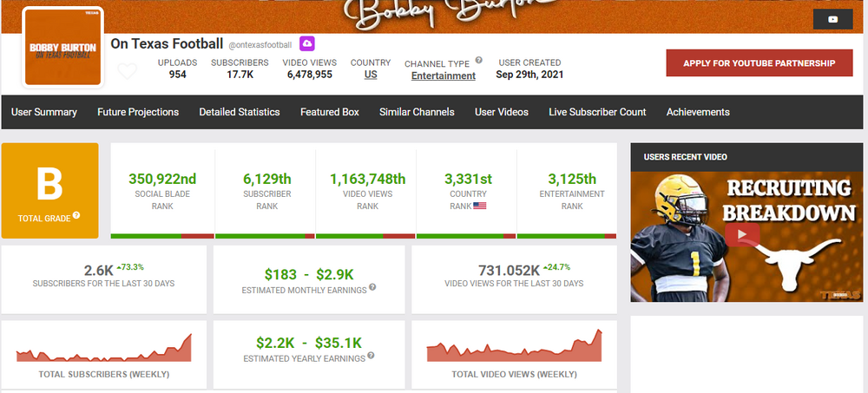Viewport: 868px width, 393px height.
Task: Click the US country link
Action: click(x=371, y=75)
